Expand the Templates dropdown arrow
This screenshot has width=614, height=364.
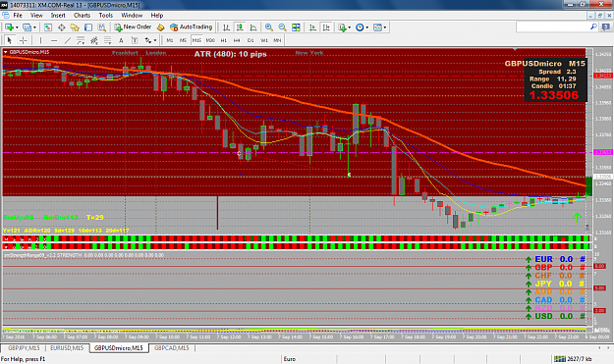click(x=385, y=27)
